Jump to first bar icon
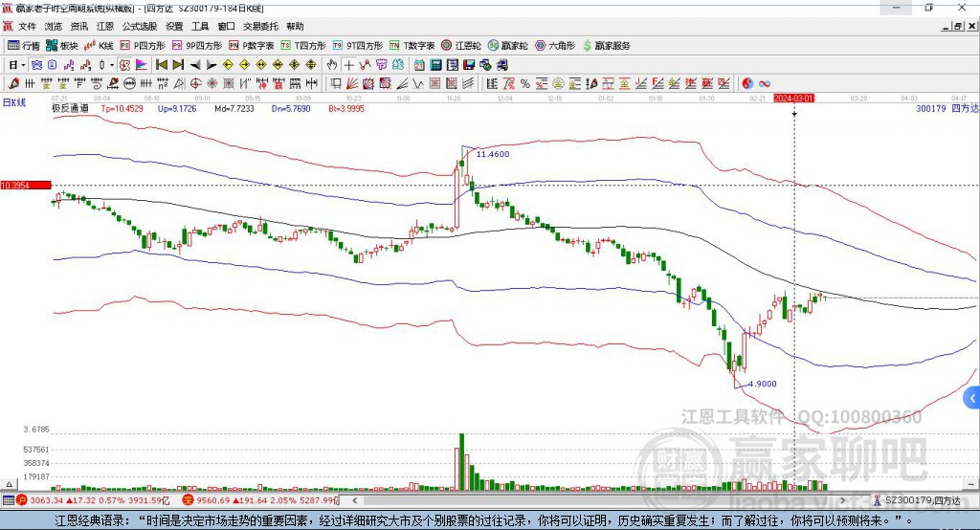 click(x=161, y=65)
